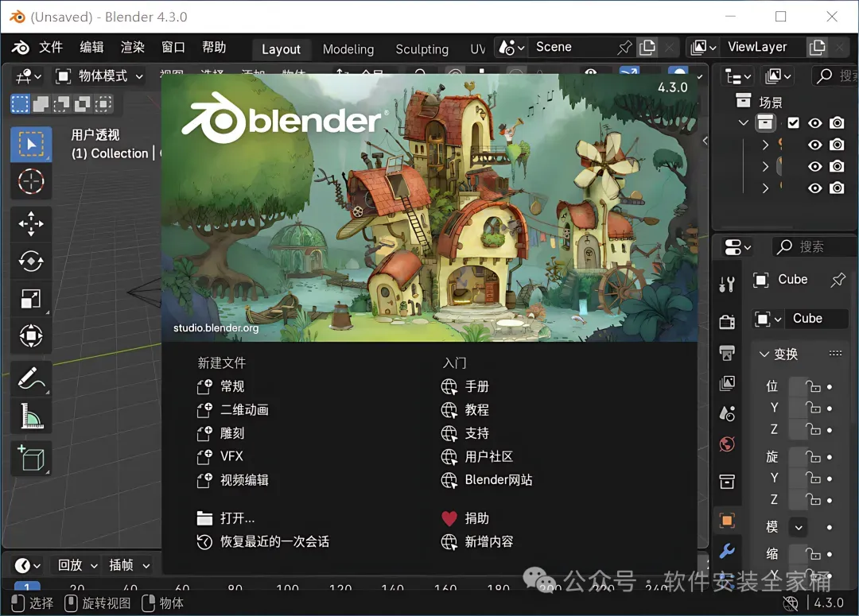This screenshot has height=616, width=859.
Task: Toggle the lock in the 缩 row
Action: 813,554
